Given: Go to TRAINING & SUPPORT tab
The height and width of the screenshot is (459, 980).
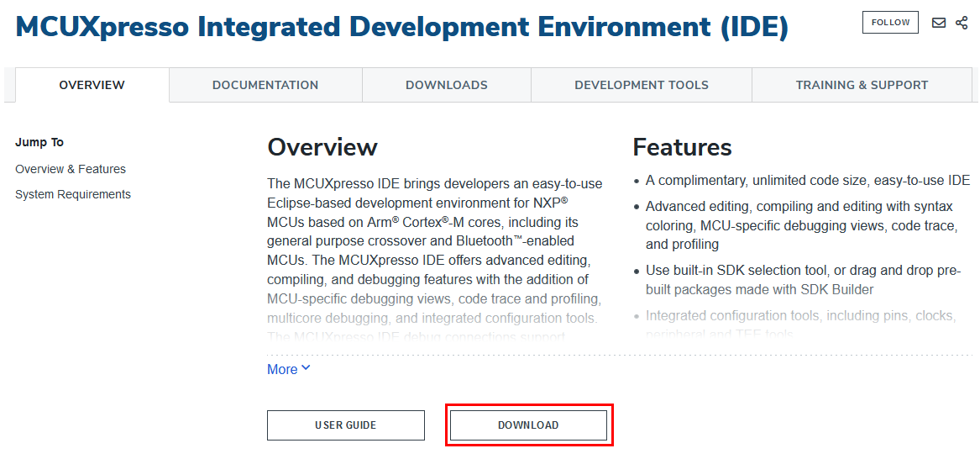Looking at the screenshot, I should click(862, 85).
